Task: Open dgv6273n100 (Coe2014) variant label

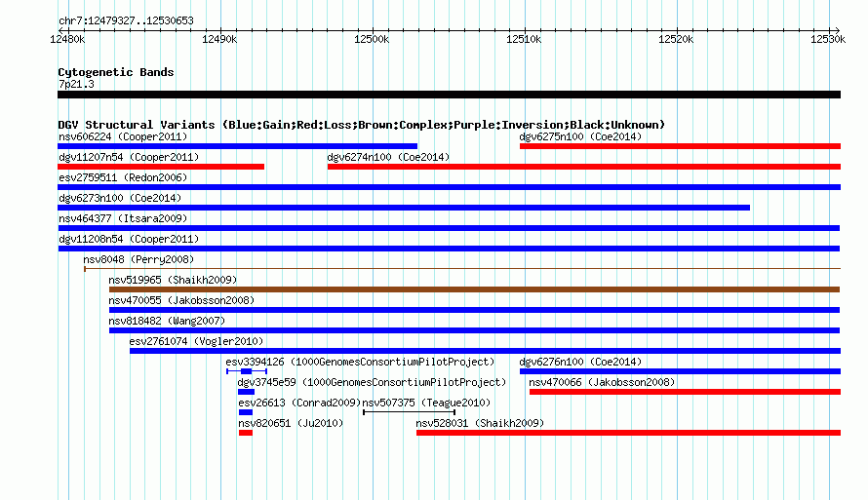Action: 120,198
